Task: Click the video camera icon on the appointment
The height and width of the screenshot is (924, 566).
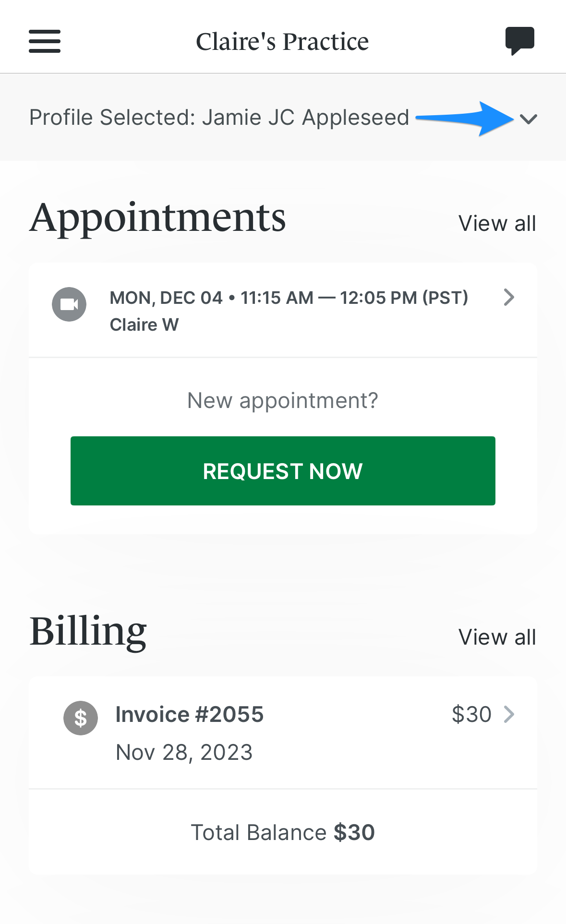Action: coord(69,304)
